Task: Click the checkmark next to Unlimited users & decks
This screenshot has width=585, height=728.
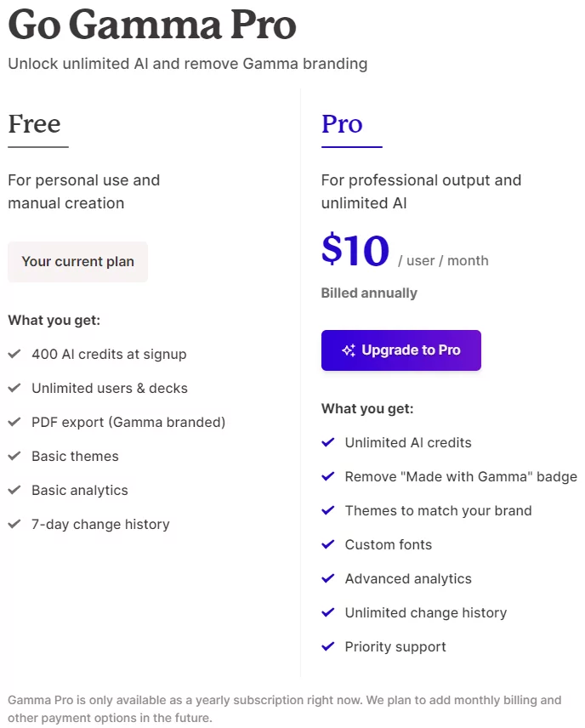Action: [14, 388]
